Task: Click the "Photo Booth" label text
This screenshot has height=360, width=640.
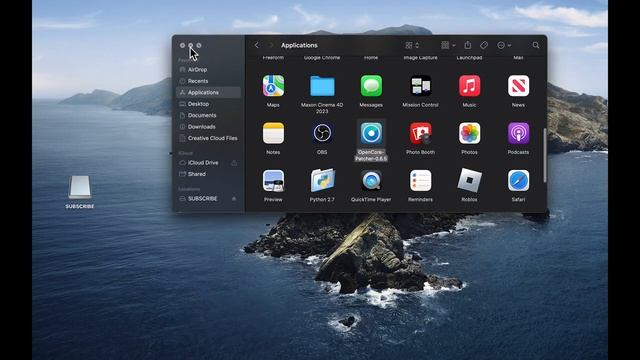Action: [x=420, y=152]
